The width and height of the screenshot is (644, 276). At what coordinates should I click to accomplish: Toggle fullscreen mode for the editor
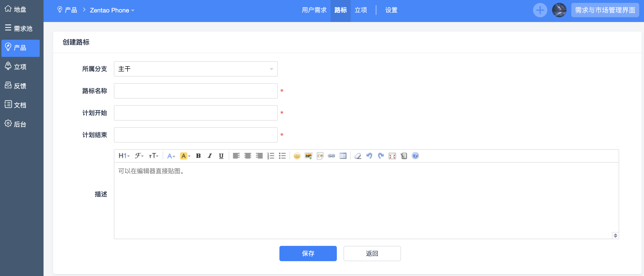392,156
